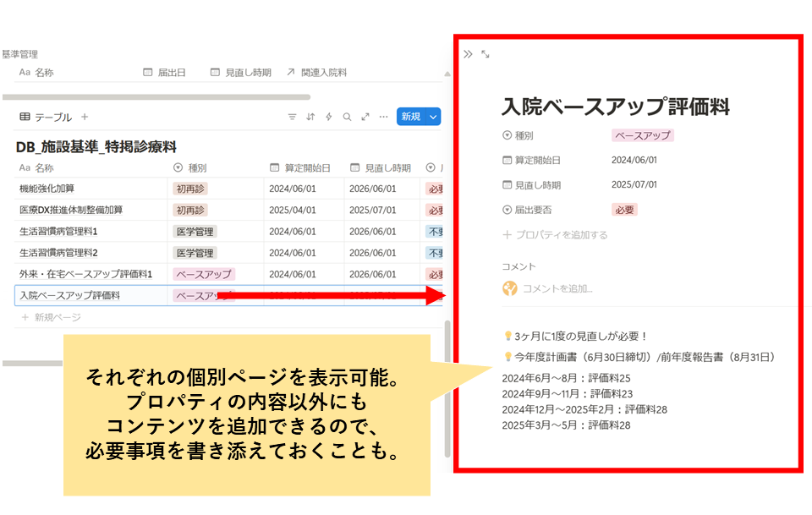Viewport: 812px width, 515px height.
Task: Click the table's diagonal expand arrows icon
Action: click(x=365, y=117)
